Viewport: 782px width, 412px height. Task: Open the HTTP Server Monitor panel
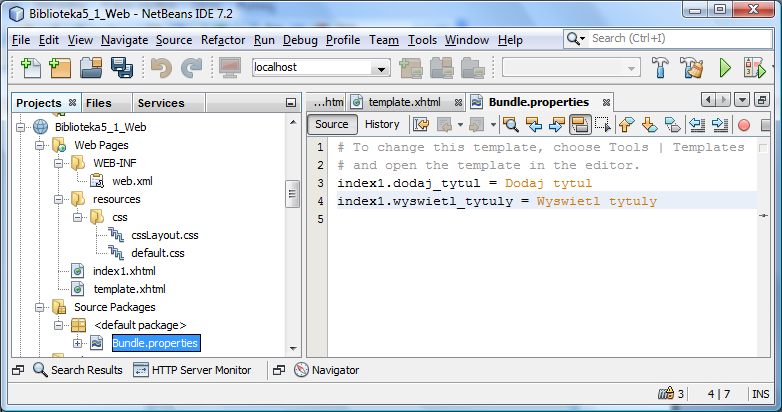193,370
